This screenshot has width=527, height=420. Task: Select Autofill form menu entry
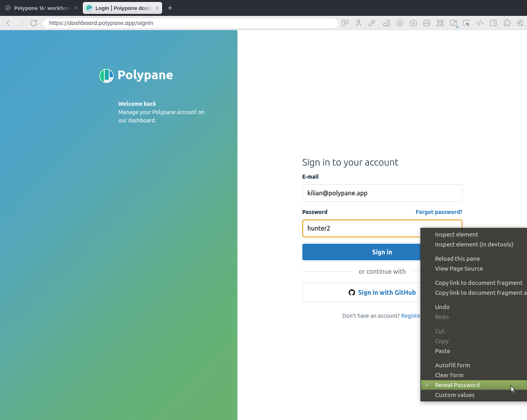474,365
